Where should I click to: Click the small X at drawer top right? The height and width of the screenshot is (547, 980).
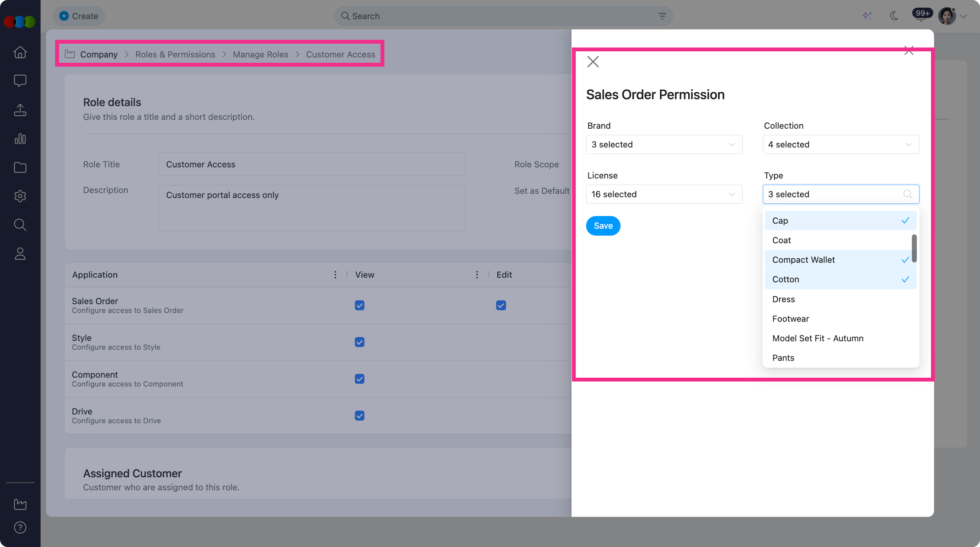[909, 50]
